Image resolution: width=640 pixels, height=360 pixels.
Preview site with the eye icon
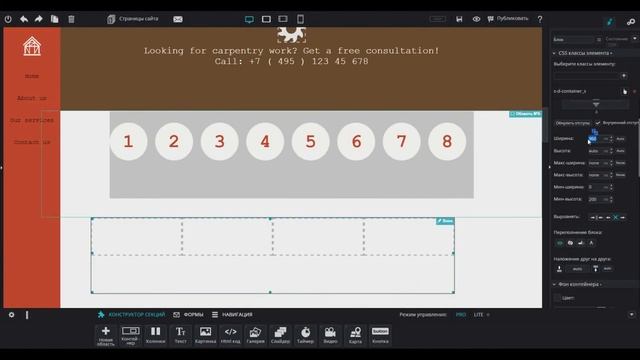pos(476,19)
